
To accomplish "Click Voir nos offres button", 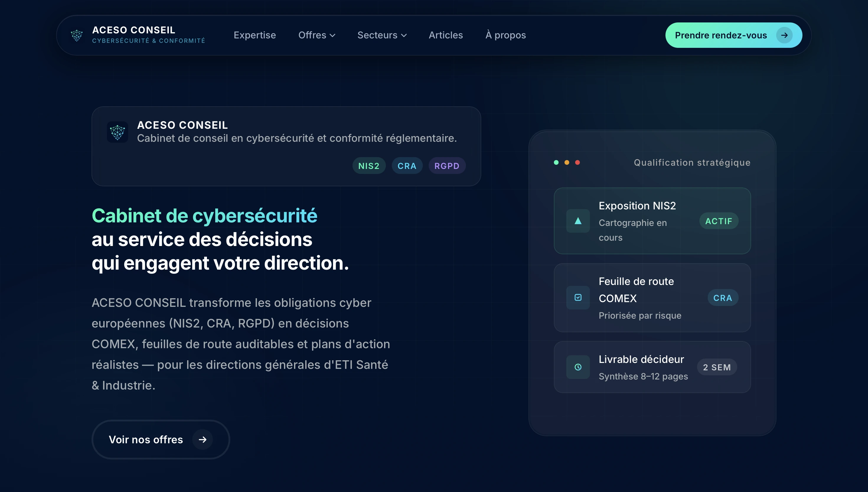I will point(161,439).
